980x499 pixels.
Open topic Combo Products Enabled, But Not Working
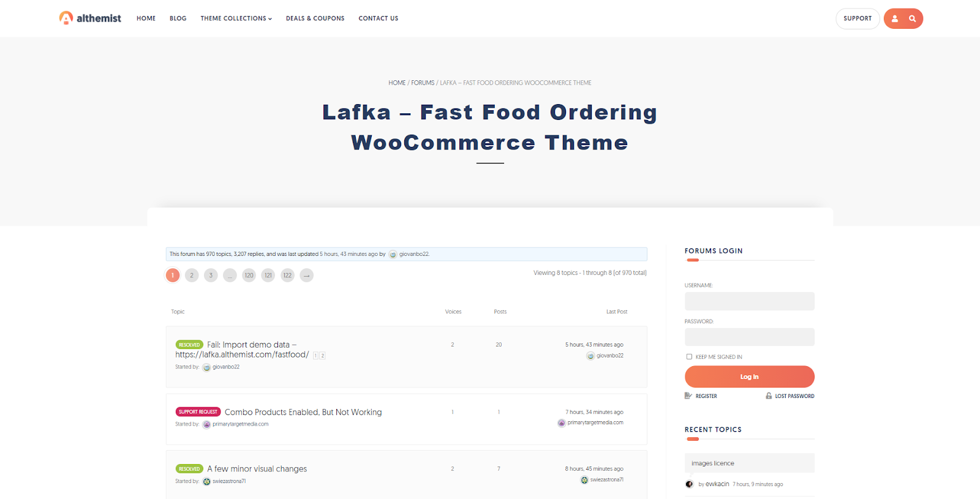click(x=303, y=412)
